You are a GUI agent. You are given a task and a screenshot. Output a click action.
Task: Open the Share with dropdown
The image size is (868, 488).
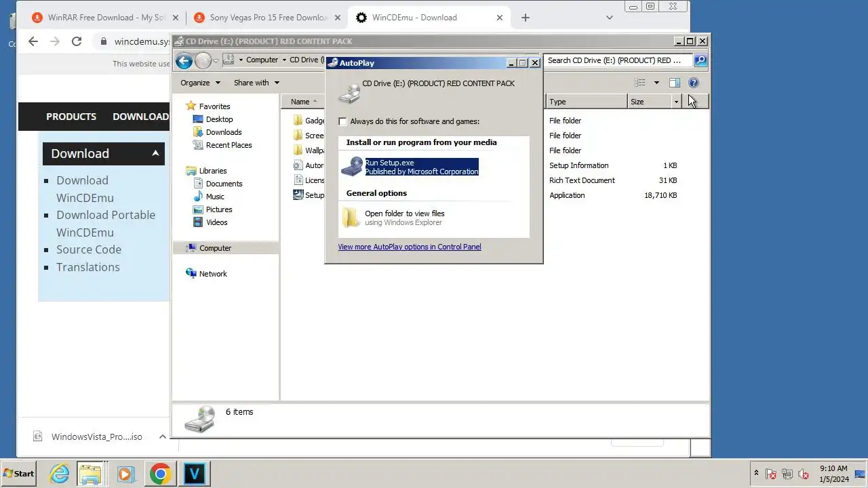257,83
